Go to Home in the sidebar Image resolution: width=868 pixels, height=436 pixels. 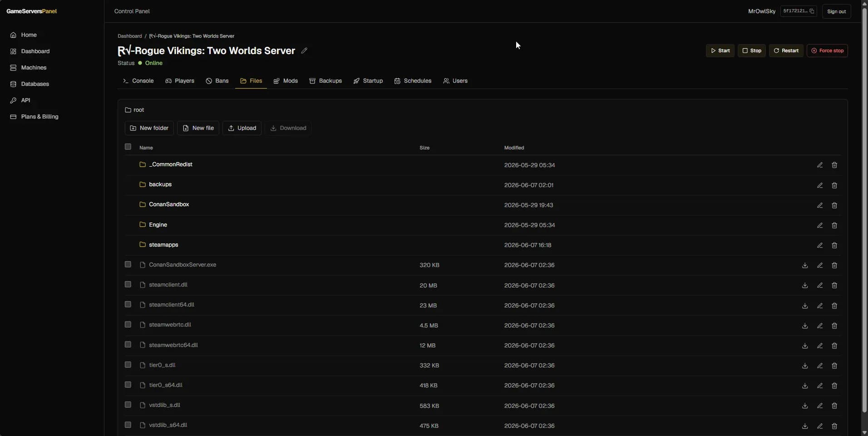click(29, 35)
